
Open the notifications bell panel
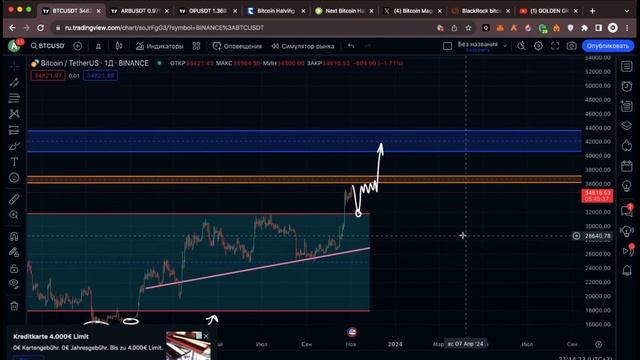click(x=627, y=271)
